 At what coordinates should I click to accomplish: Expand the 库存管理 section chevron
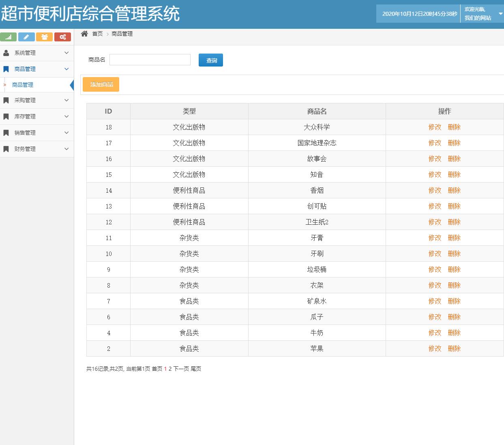click(66, 116)
